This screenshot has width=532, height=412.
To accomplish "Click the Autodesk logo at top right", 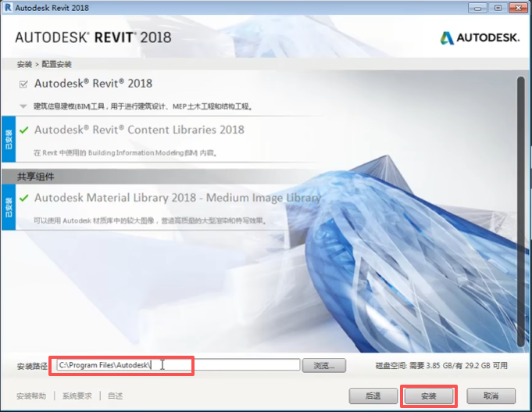I will (x=479, y=38).
